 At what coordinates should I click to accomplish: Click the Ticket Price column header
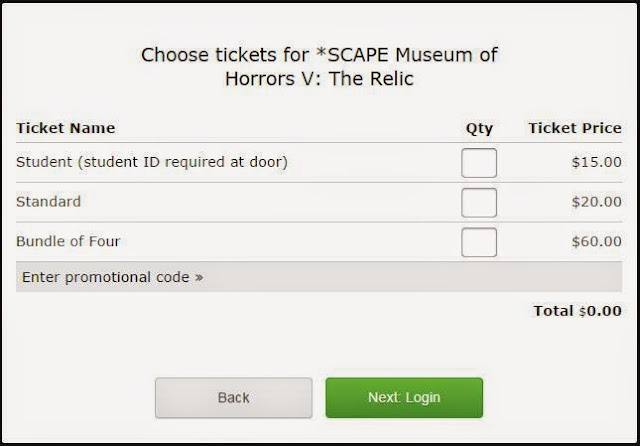pyautogui.click(x=574, y=128)
